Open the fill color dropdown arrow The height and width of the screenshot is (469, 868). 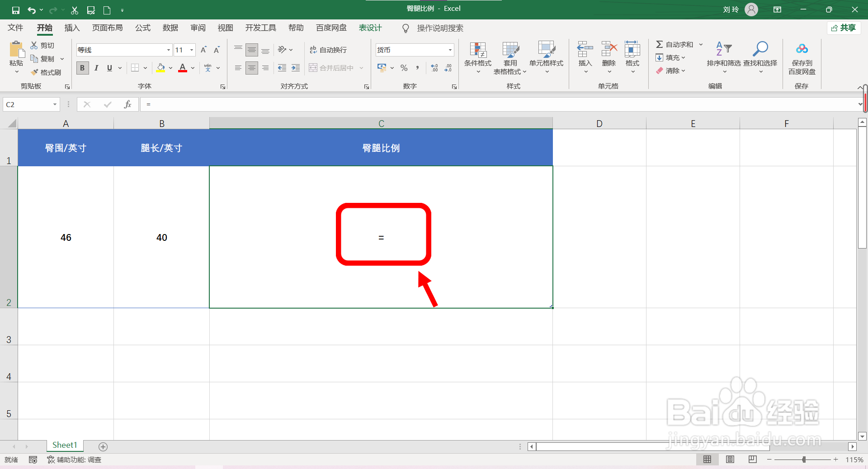pyautogui.click(x=170, y=68)
